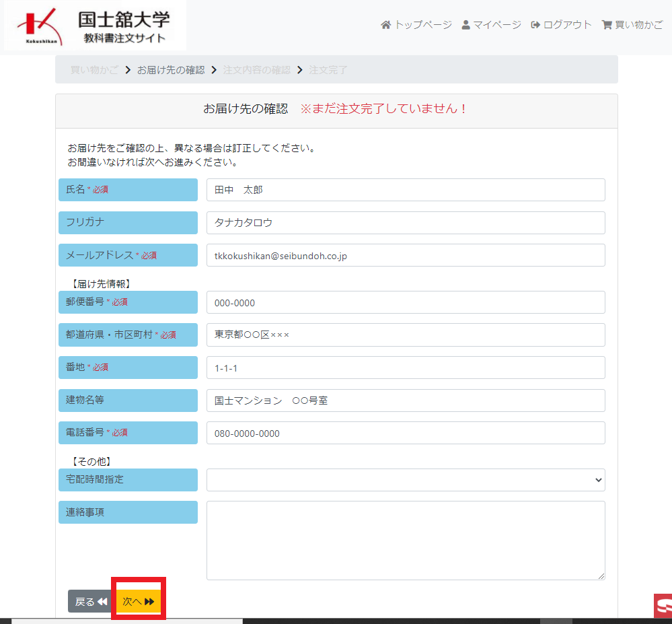Select 買い物かご breadcrumb step
This screenshot has height=624, width=672.
tap(94, 70)
